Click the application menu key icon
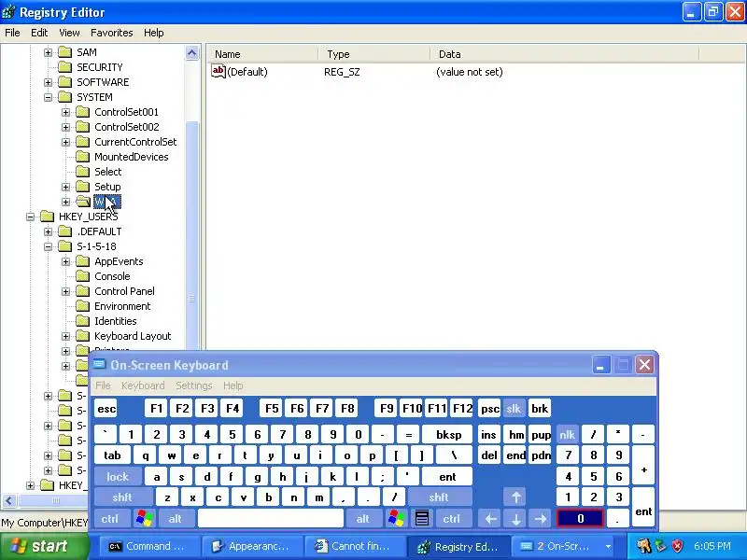The image size is (747, 560). click(422, 519)
